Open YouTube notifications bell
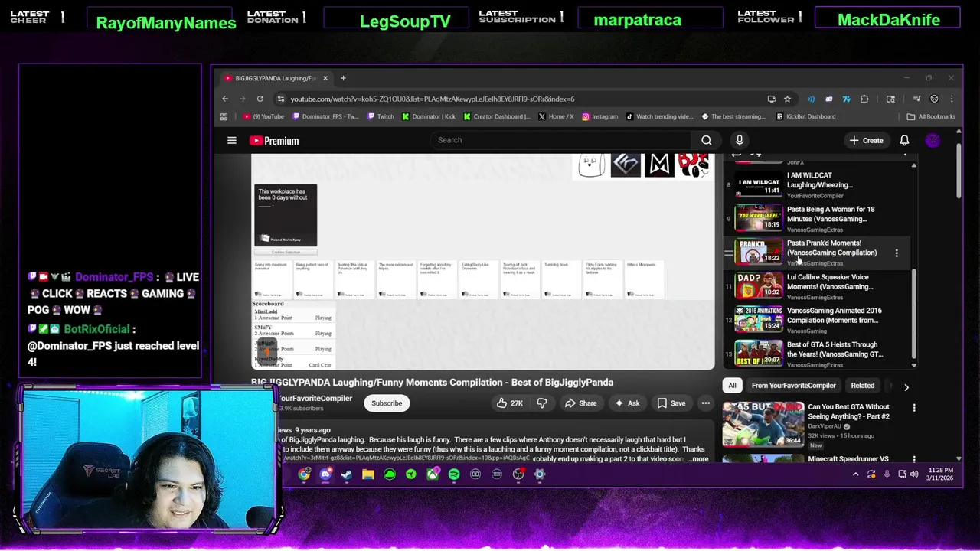The image size is (980, 551). (x=904, y=140)
